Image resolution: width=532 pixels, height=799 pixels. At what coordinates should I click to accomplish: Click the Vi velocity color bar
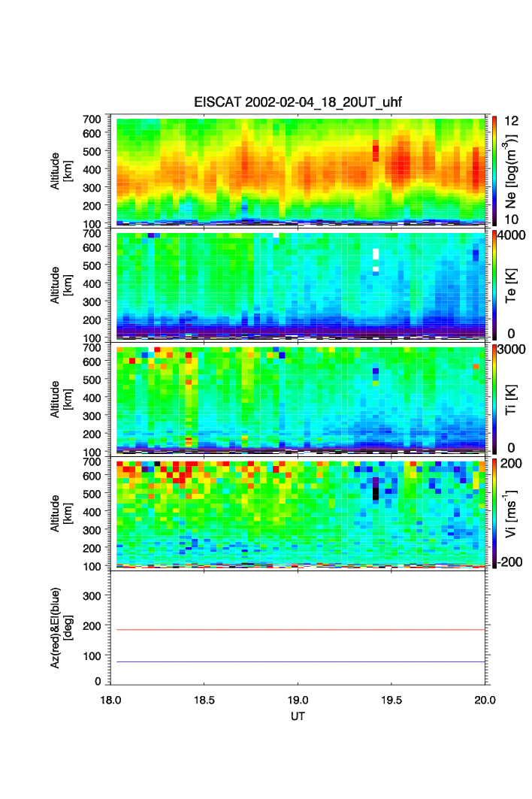tap(494, 512)
